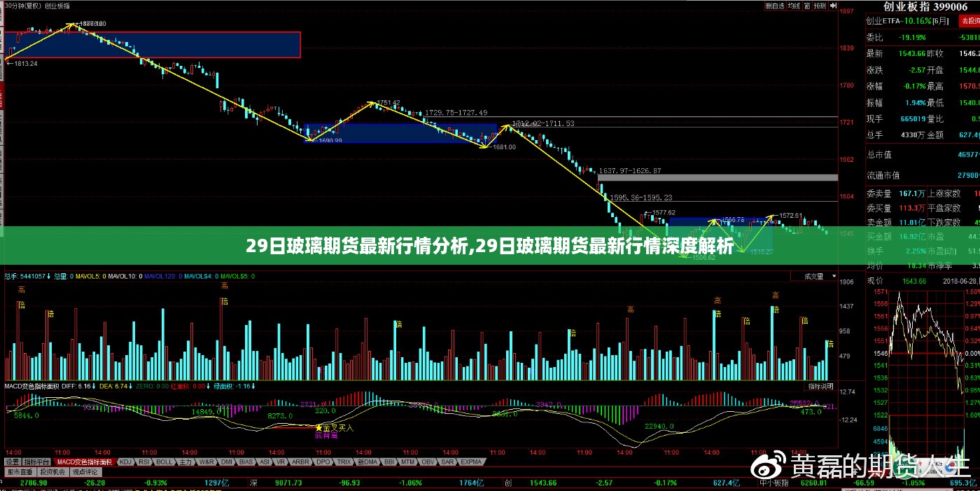The image size is (980, 491).
Task: Switch to the 主力 indicator tab
Action: click(185, 462)
